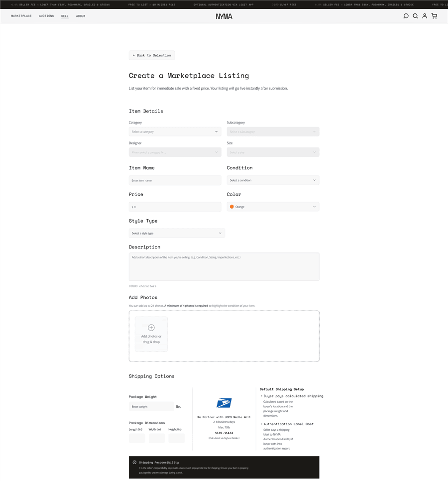Viewport: 448px width, 481px height.
Task: Open the Subcategory dropdown
Action: click(x=273, y=131)
